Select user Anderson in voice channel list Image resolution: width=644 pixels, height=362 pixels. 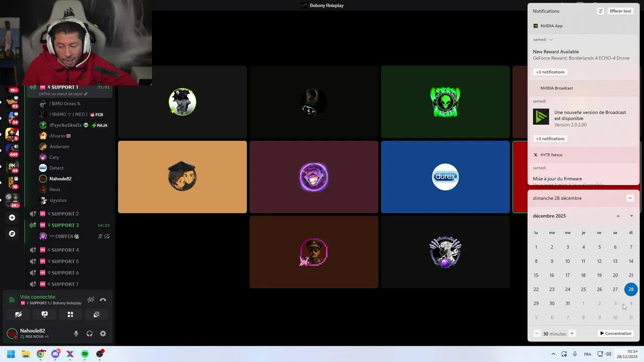click(x=74, y=146)
